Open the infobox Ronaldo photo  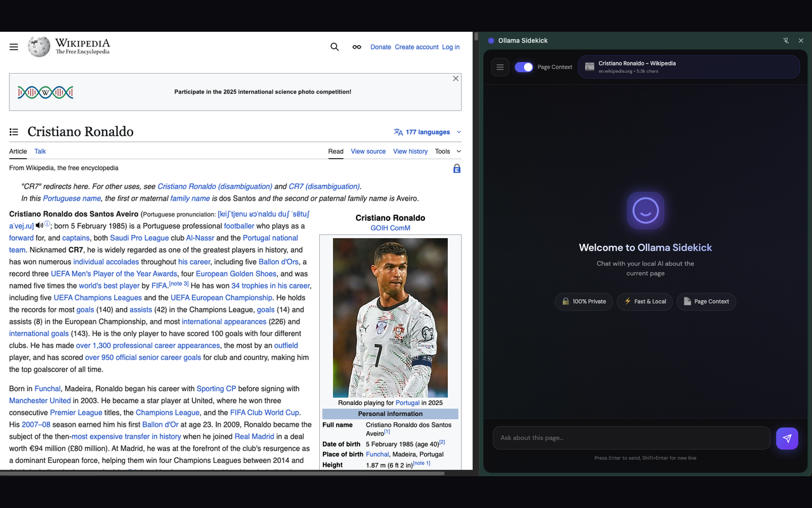point(390,317)
